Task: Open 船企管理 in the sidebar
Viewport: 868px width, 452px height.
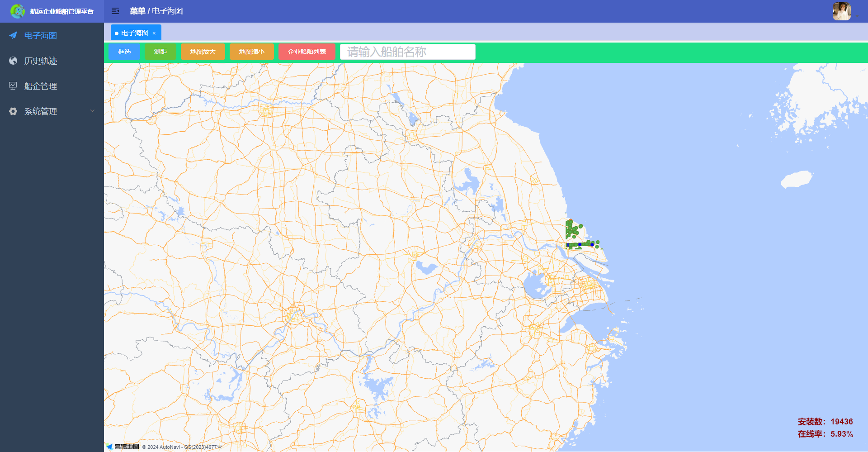Action: click(x=52, y=86)
